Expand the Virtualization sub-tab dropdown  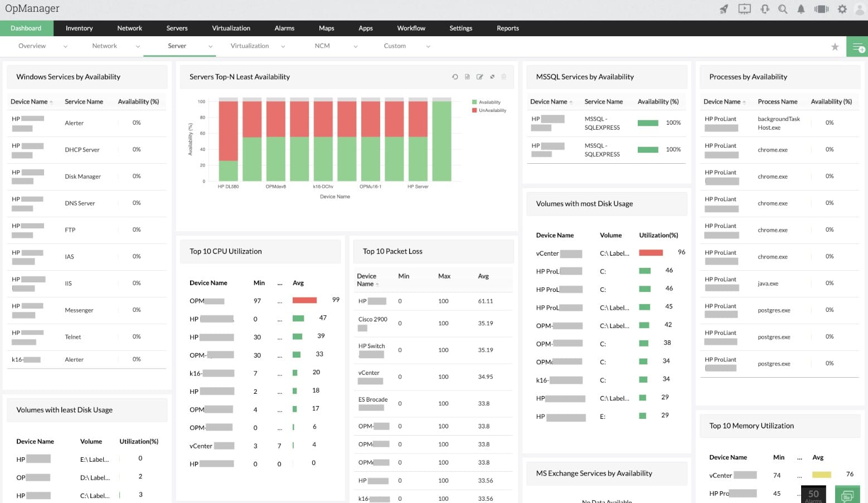(x=283, y=46)
